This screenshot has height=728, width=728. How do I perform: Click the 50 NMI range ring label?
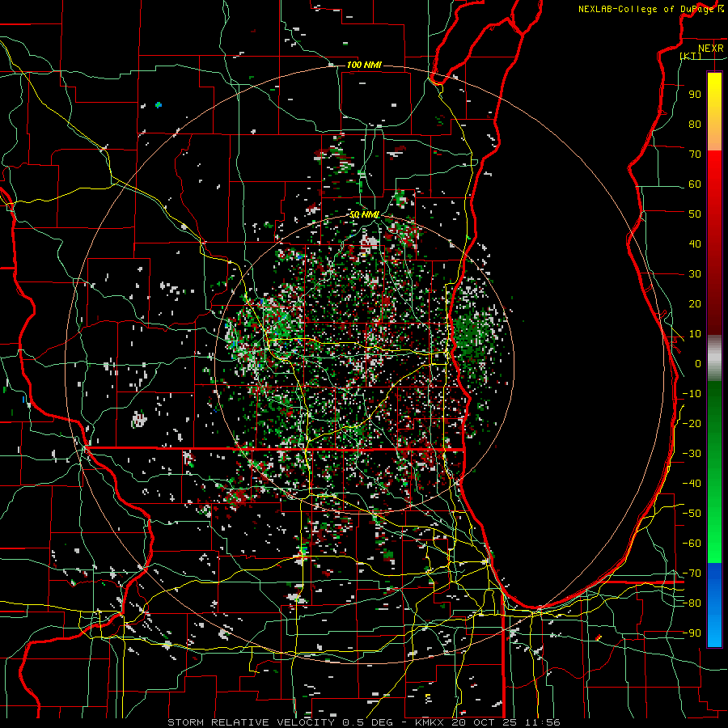click(365, 214)
